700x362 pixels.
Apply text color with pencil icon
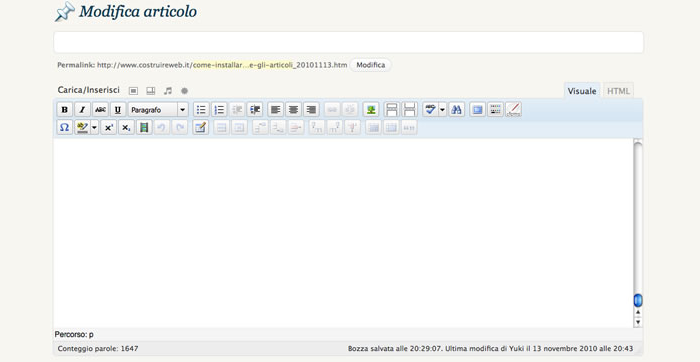tap(82, 128)
